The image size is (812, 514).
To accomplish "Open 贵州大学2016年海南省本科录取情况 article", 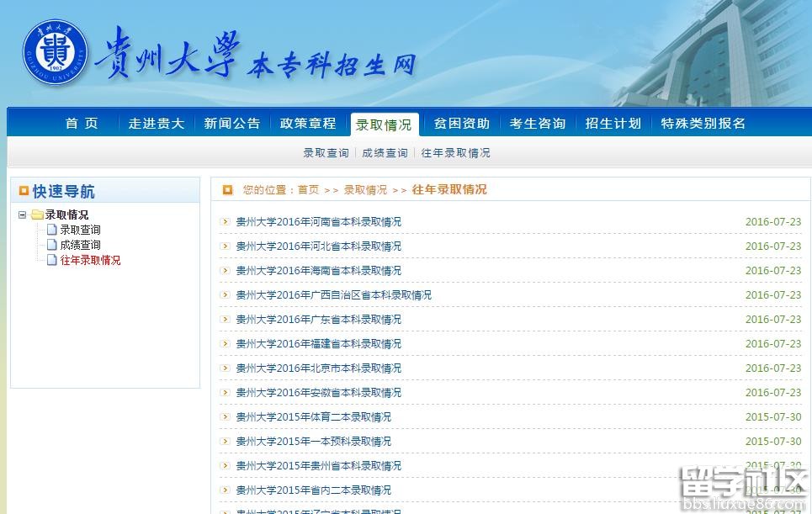I will click(x=318, y=270).
